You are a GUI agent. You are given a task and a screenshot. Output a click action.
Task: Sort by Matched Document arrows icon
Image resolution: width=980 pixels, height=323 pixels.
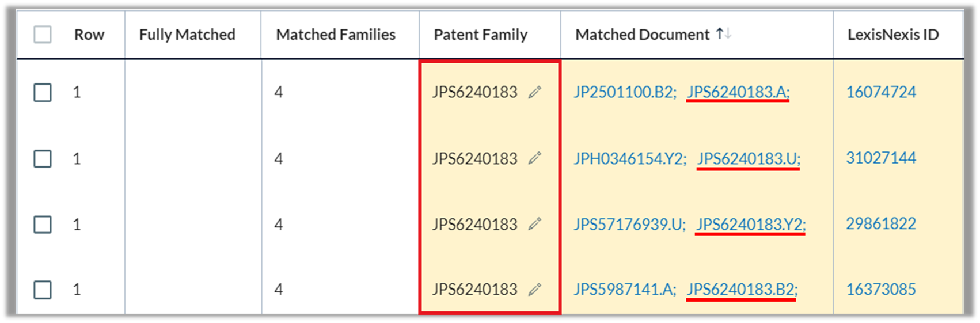pos(724,34)
